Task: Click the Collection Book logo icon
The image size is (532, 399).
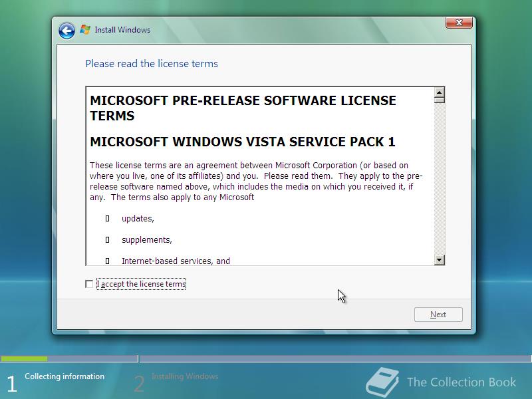Action: 384,381
